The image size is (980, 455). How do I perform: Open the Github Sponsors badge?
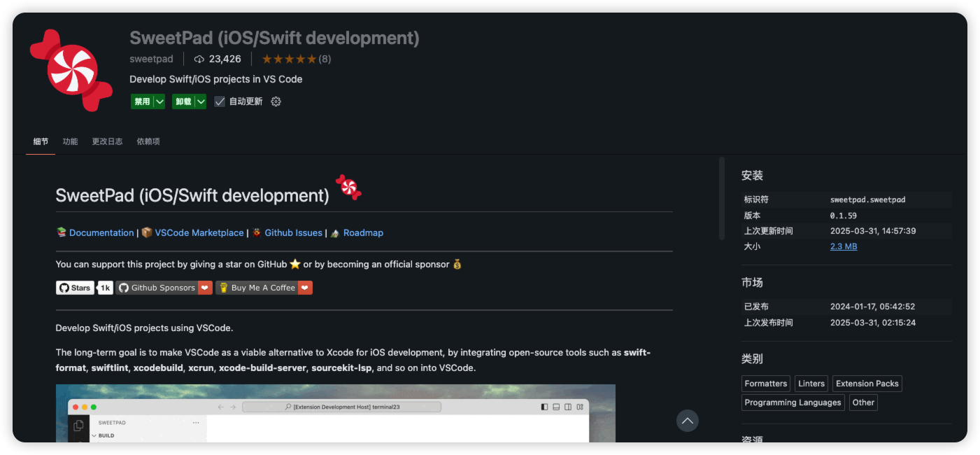click(x=164, y=288)
